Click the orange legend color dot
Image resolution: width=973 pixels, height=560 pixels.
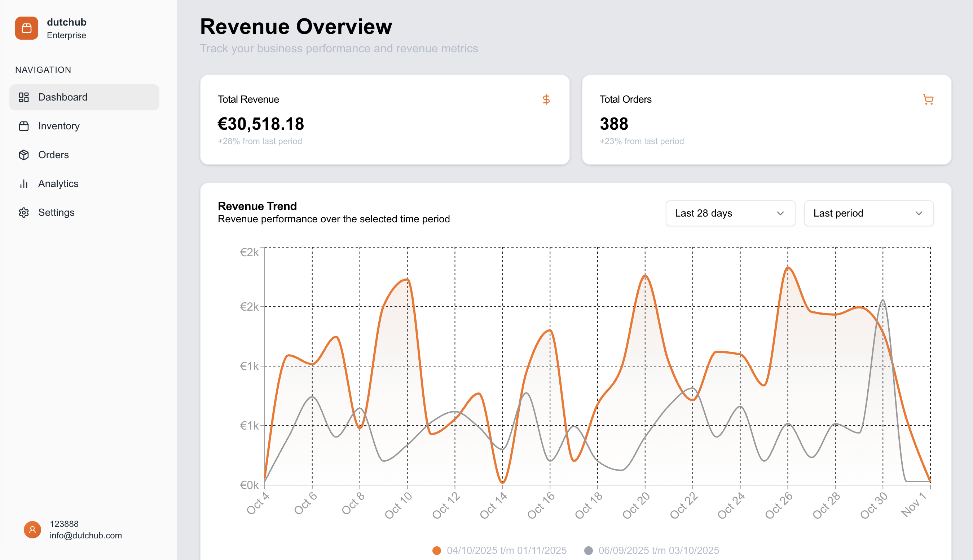tap(436, 550)
